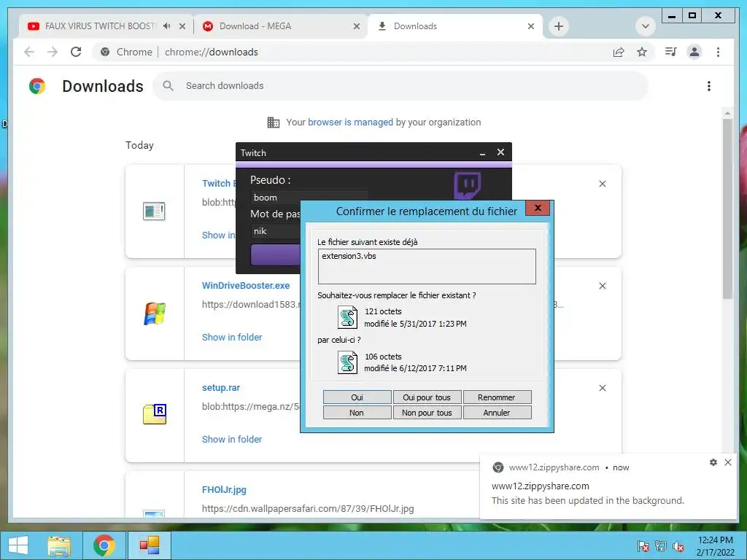Click Oui to replace the file
The height and width of the screenshot is (560, 747).
(357, 397)
